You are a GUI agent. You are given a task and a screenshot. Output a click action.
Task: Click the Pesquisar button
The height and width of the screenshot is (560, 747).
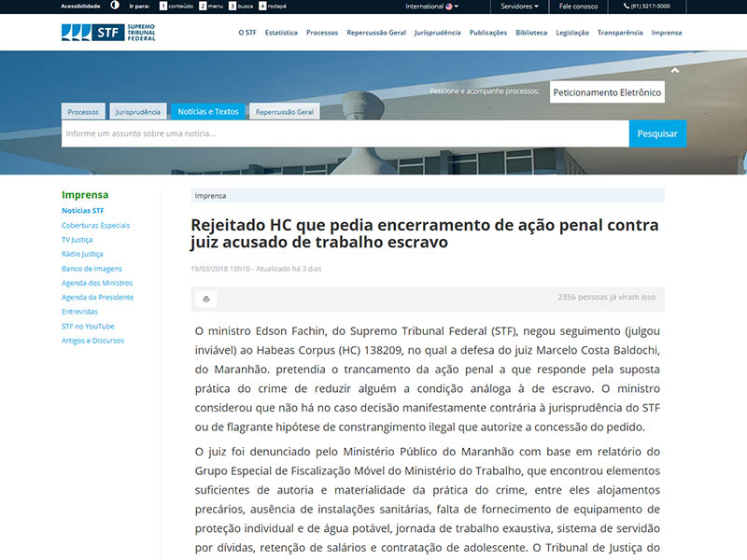pos(657,133)
